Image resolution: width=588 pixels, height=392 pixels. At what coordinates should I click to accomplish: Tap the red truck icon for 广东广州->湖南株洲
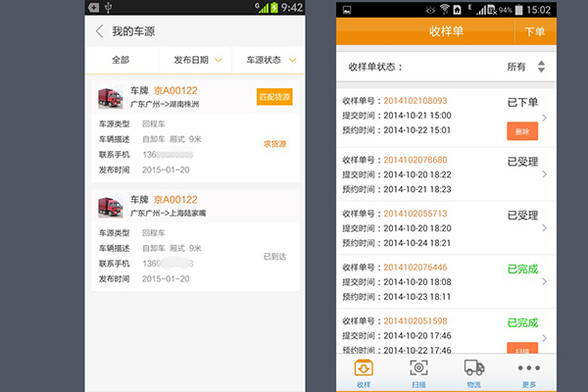click(x=110, y=97)
